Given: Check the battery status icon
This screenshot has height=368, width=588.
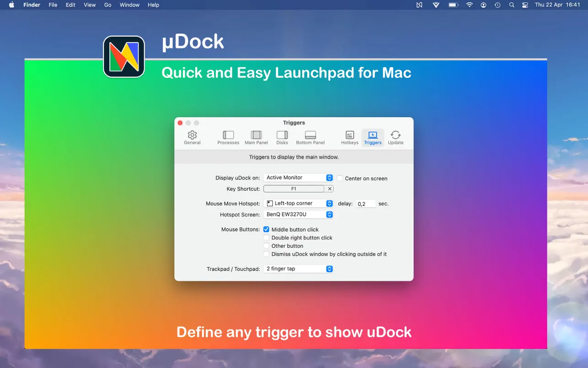Looking at the screenshot, I should (453, 5).
